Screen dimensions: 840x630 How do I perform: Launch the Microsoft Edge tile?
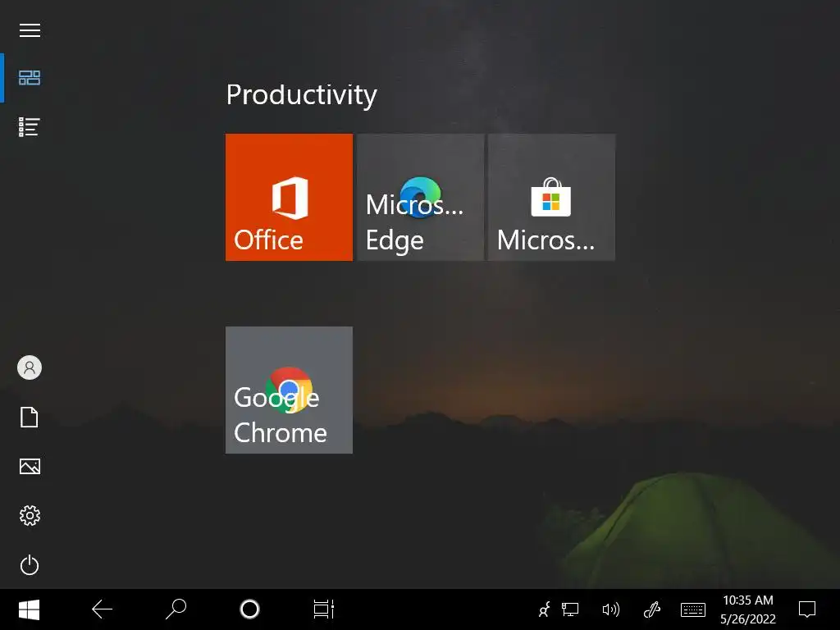pyautogui.click(x=421, y=197)
